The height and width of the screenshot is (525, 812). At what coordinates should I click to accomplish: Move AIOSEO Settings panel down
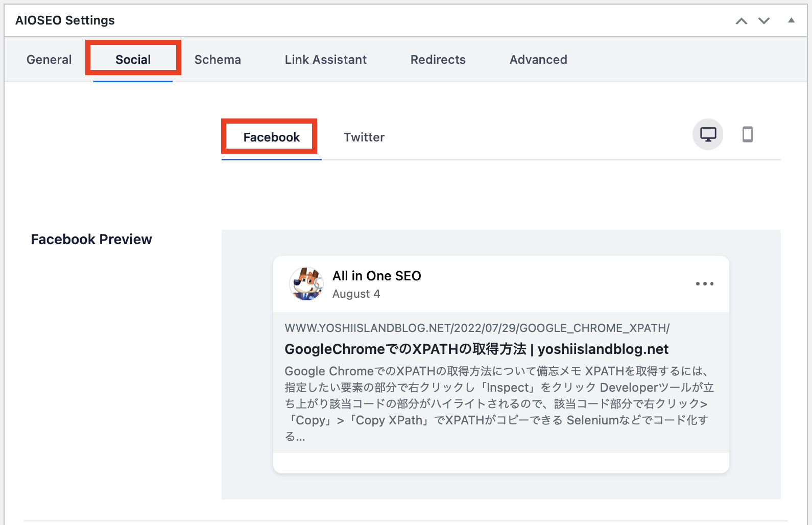point(764,21)
